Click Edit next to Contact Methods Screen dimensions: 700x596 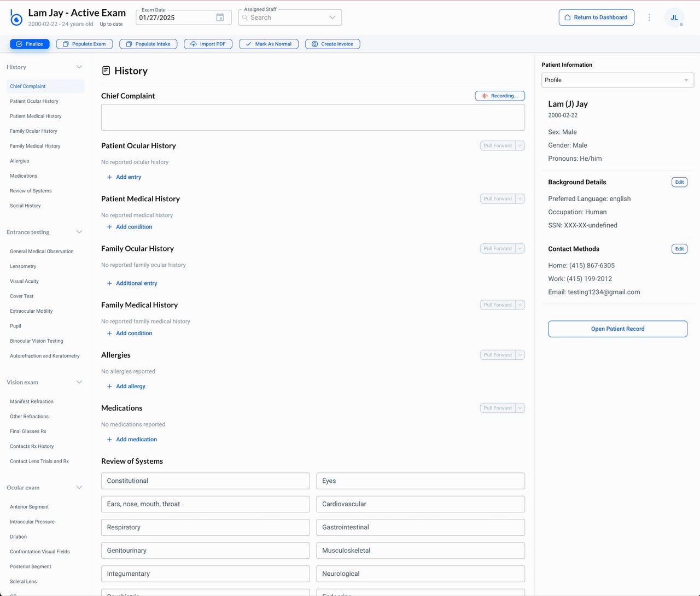coord(679,249)
